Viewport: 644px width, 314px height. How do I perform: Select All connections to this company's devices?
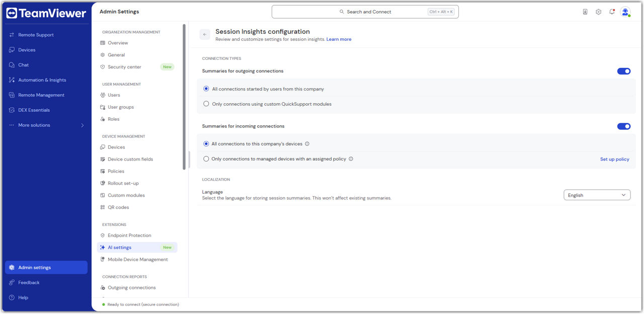coord(206,144)
